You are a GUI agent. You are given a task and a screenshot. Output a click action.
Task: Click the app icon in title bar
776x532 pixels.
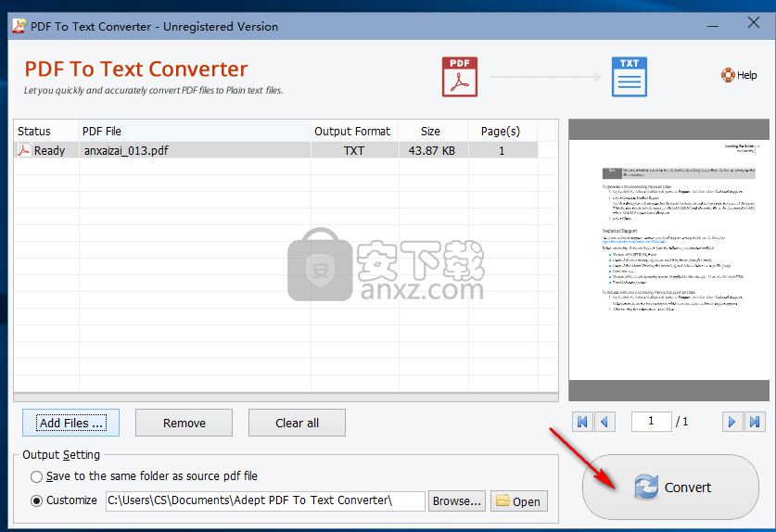click(19, 26)
